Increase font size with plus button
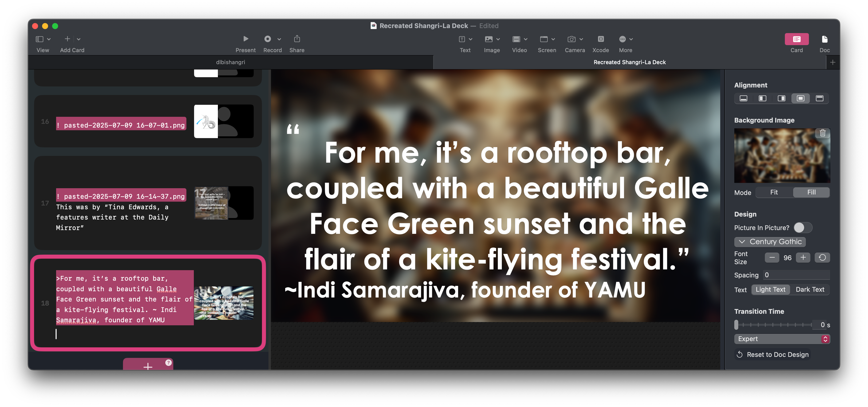The height and width of the screenshot is (407, 868). [x=803, y=258]
